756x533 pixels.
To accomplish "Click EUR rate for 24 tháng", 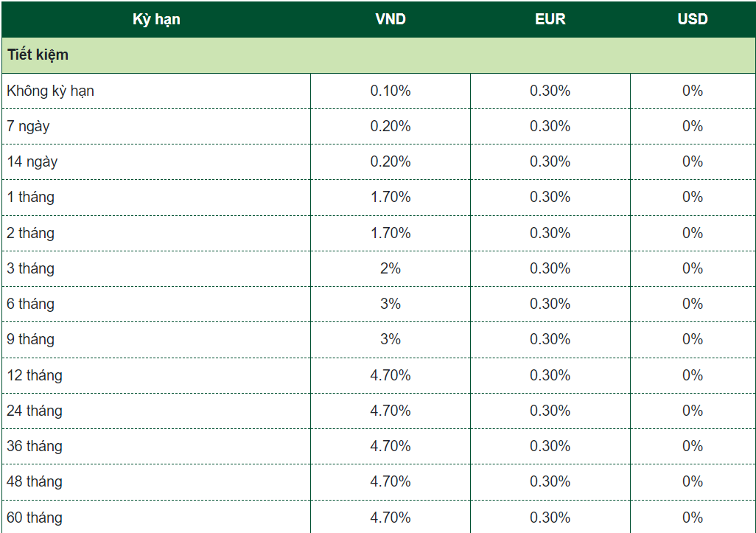I will [550, 411].
